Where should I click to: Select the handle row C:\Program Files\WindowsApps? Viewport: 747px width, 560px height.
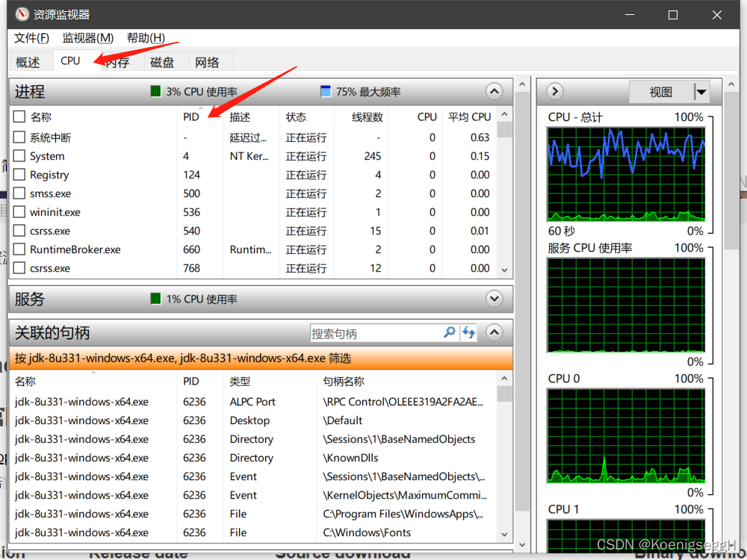tap(253, 514)
